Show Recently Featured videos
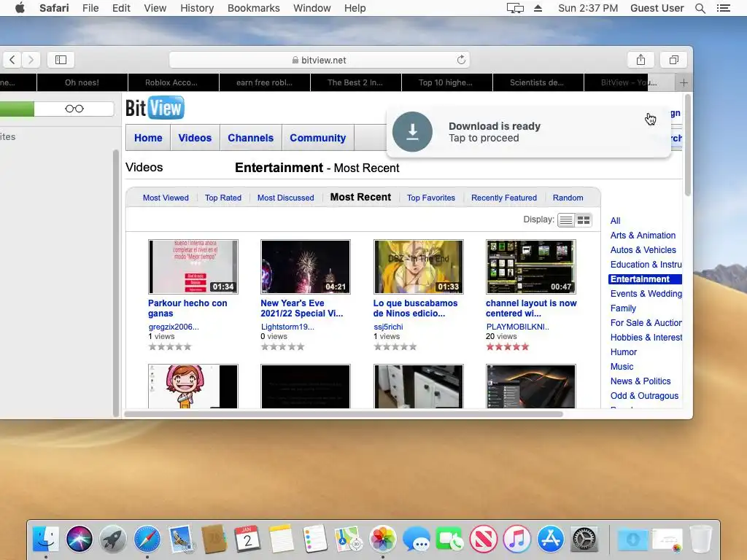 (x=503, y=198)
